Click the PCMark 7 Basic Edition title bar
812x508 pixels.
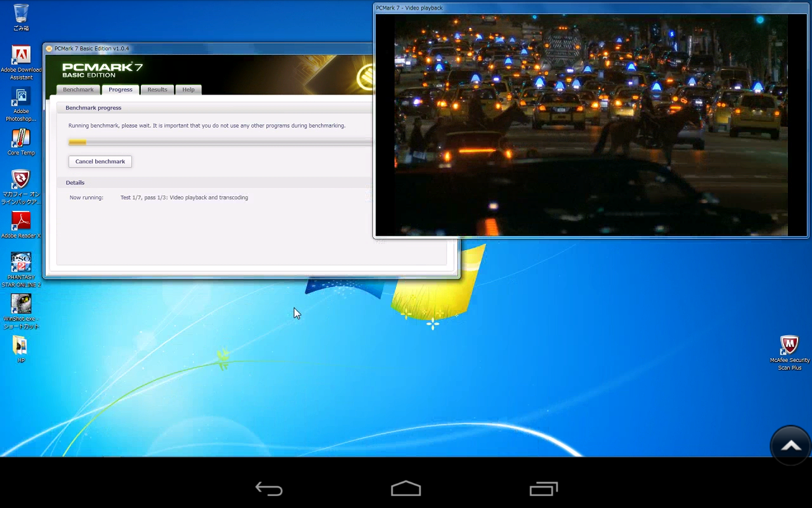click(207, 48)
